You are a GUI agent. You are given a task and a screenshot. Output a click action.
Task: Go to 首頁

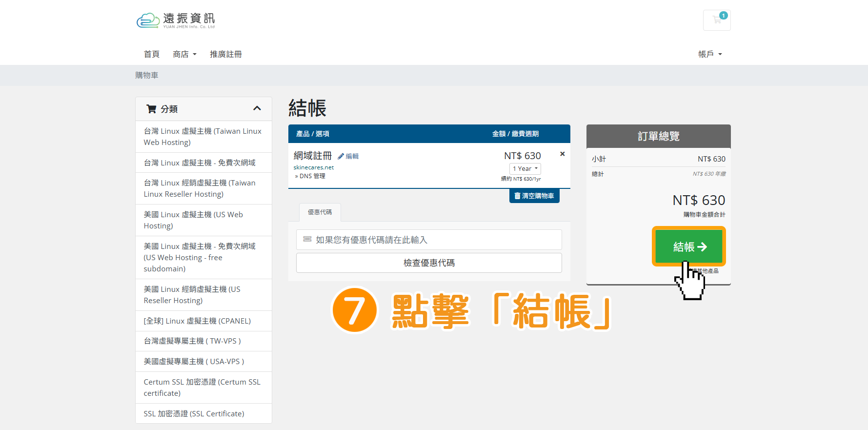tap(151, 54)
